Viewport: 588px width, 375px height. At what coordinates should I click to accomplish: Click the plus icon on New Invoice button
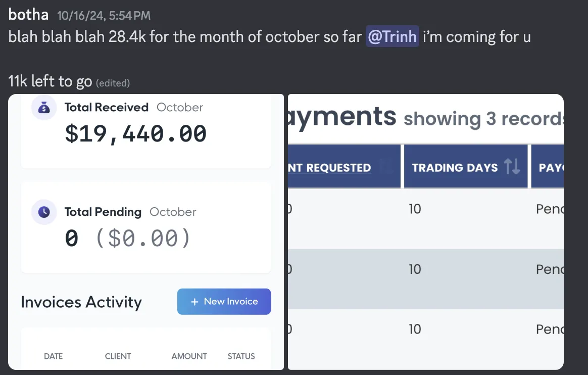[x=194, y=302]
